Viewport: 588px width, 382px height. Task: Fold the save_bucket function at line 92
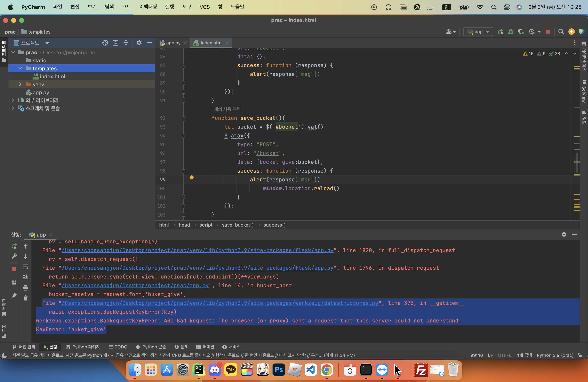coord(184,118)
